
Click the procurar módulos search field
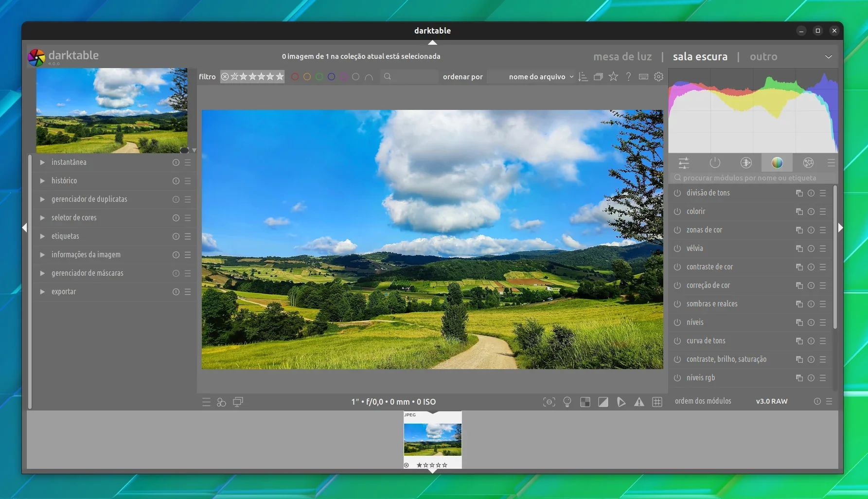point(753,178)
